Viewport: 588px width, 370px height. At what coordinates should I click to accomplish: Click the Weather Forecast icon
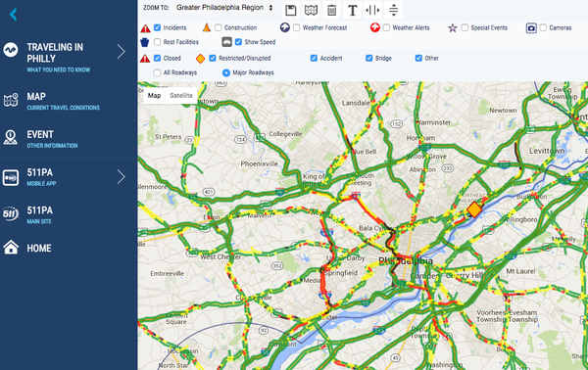(x=285, y=27)
